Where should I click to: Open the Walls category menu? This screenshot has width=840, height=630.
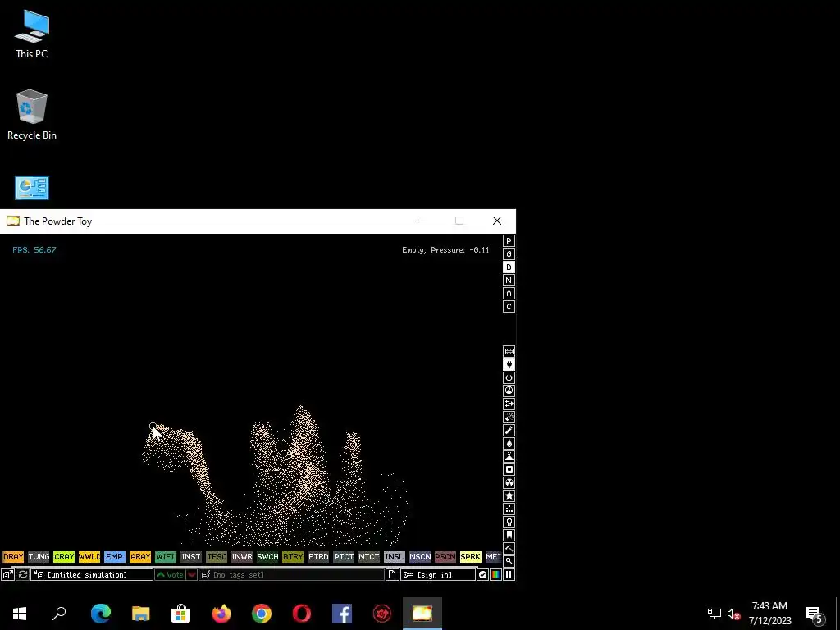pyautogui.click(x=509, y=351)
